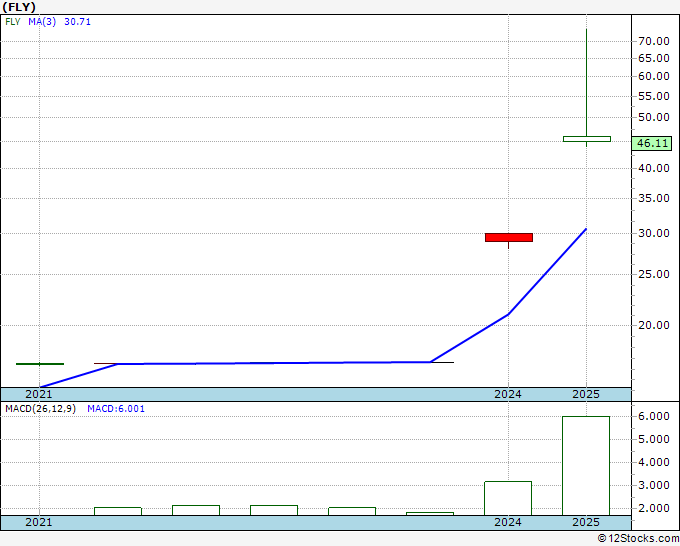Click the 50.00 price axis label
The image size is (680, 546).
coord(654,117)
